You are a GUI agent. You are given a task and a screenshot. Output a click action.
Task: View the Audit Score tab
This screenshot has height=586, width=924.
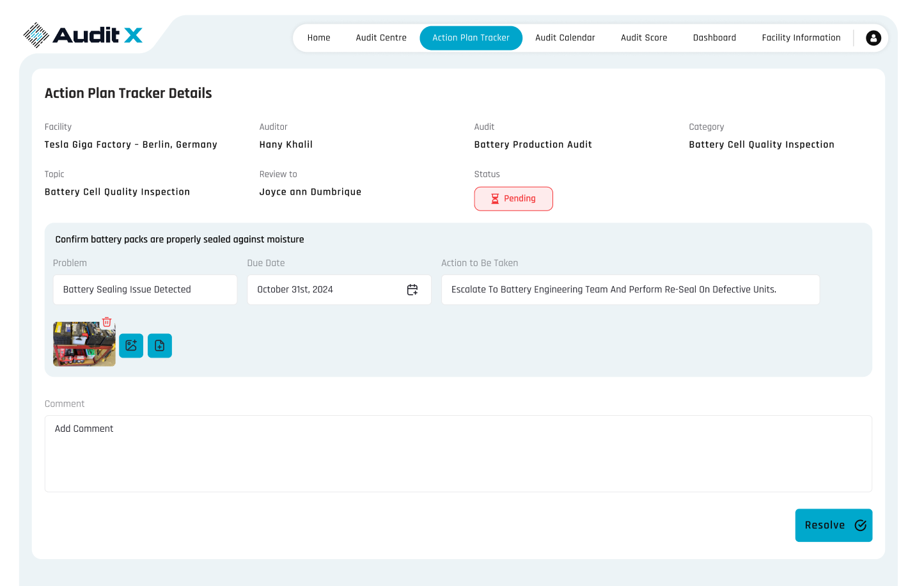643,38
